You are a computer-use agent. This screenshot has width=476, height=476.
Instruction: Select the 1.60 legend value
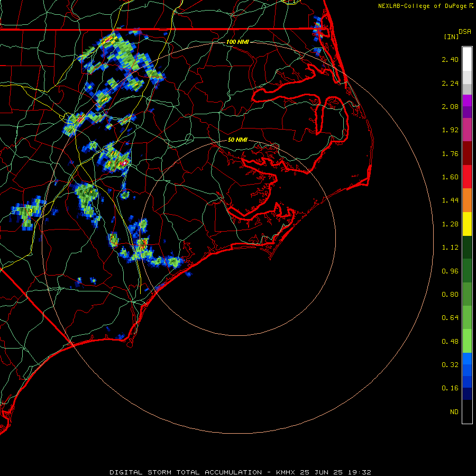pos(450,177)
